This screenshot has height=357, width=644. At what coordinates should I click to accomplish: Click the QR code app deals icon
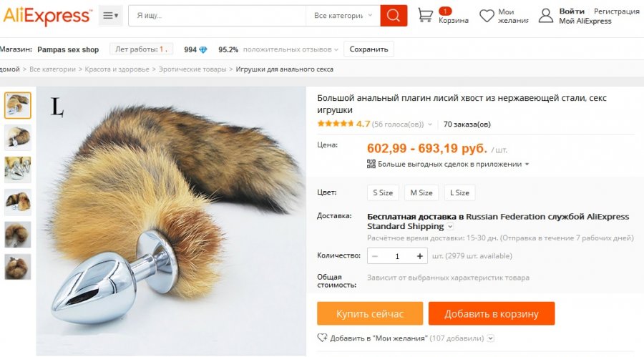[x=371, y=164]
